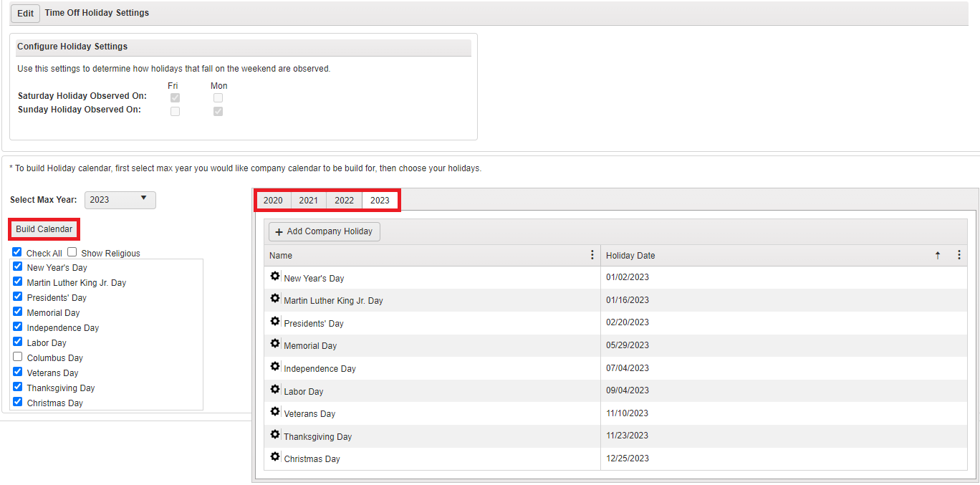This screenshot has width=980, height=485.
Task: Open the Name column options menu
Action: 592,254
